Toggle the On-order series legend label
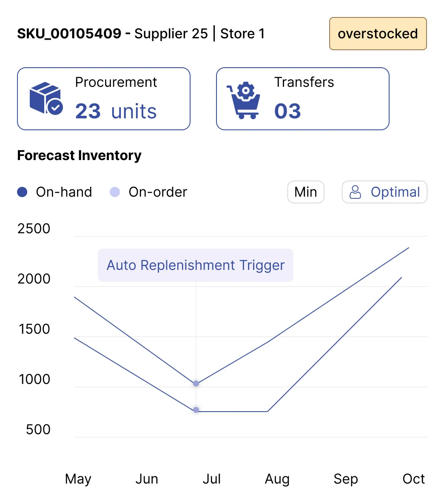 click(x=158, y=192)
